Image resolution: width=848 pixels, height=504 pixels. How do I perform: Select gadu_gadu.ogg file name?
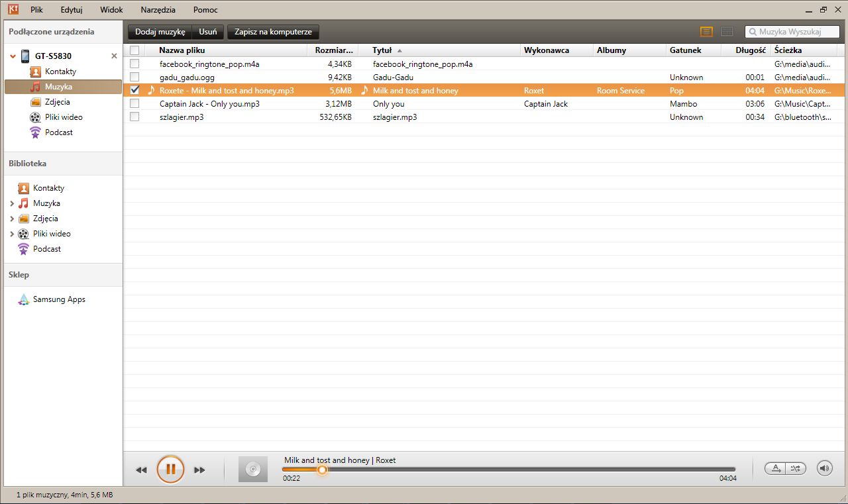click(x=187, y=77)
